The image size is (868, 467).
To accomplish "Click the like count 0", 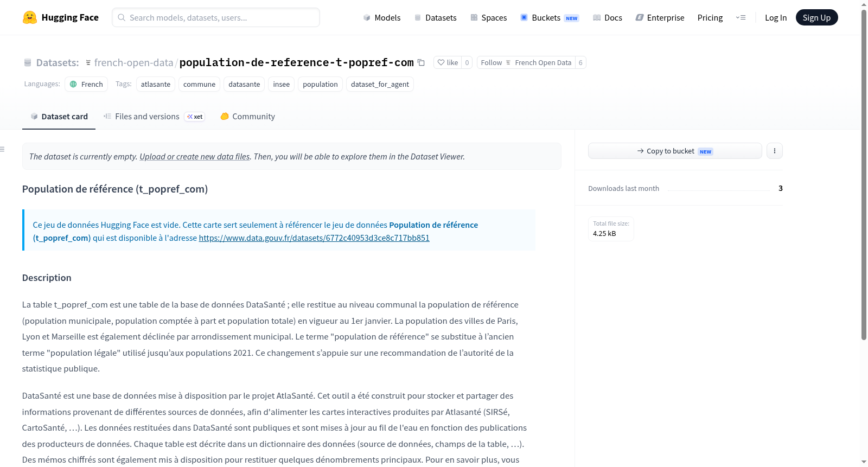I will [x=467, y=62].
